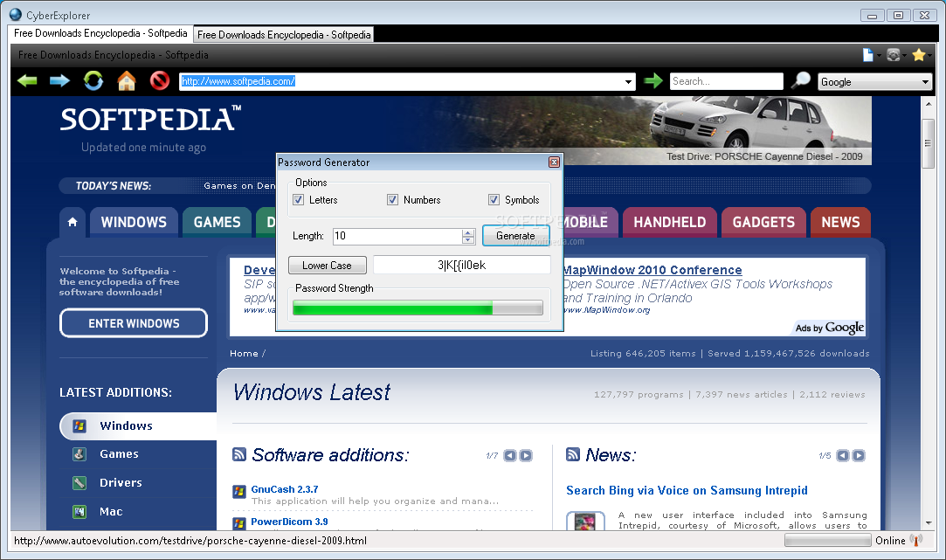Screen dimensions: 946x560
Task: Click the Games icon in Latest Additions
Action: point(79,453)
